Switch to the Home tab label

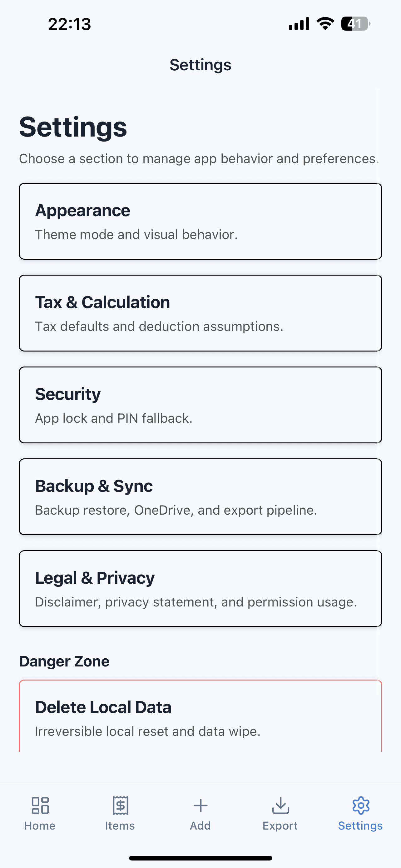(x=40, y=826)
